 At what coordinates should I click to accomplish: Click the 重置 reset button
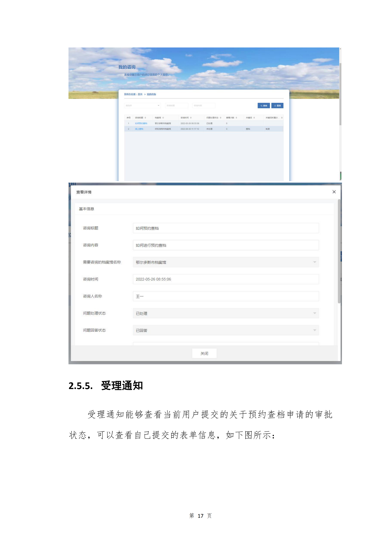coord(277,106)
